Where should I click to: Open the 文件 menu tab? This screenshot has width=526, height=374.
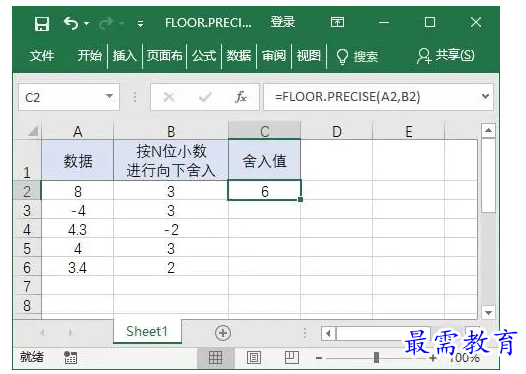[x=42, y=56]
